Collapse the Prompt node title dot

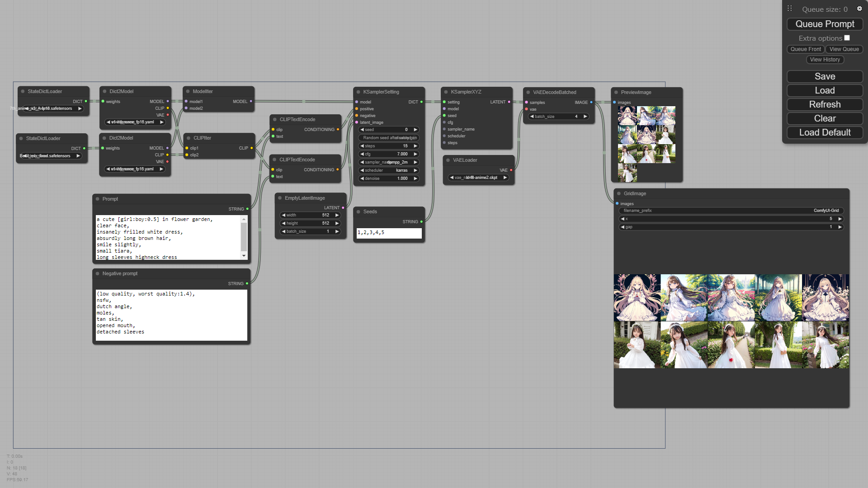coord(97,199)
